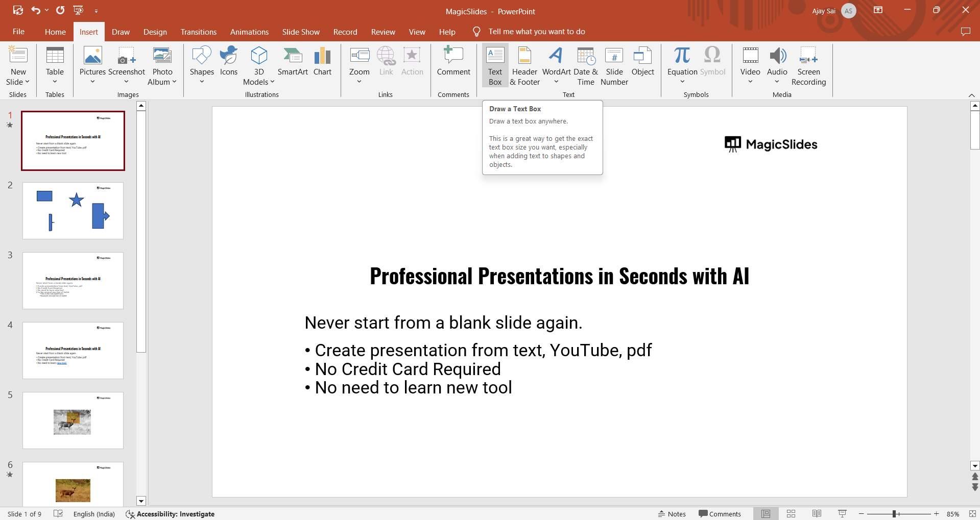The height and width of the screenshot is (520, 980).
Task: Click the zoom slider handle
Action: (894, 514)
